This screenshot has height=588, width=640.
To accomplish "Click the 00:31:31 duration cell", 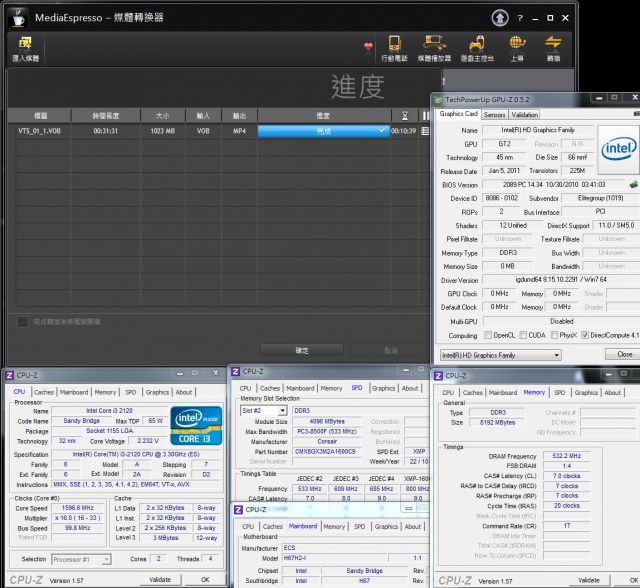I will pyautogui.click(x=105, y=131).
